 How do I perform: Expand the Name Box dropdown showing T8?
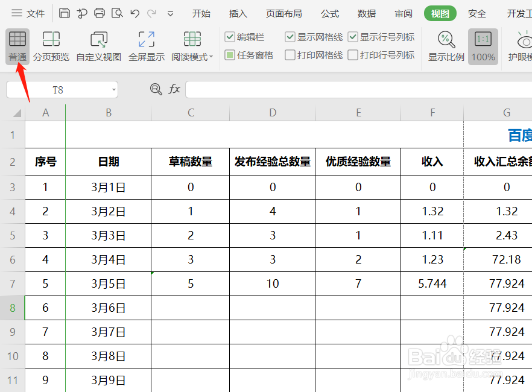tap(113, 89)
